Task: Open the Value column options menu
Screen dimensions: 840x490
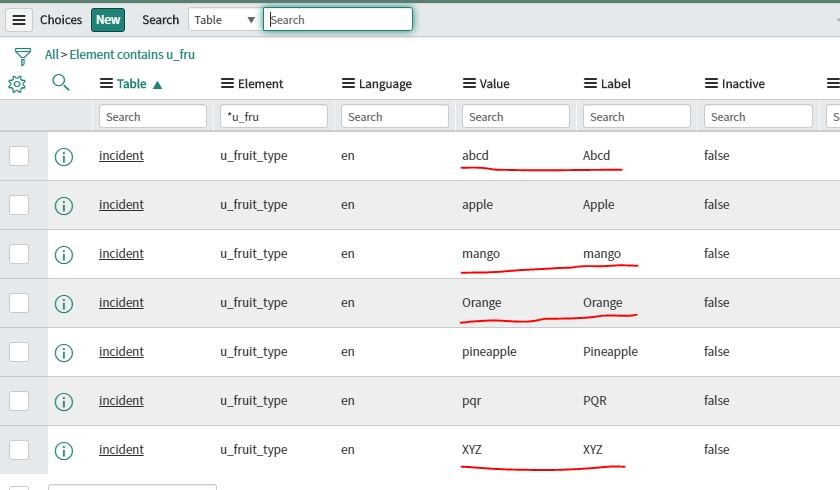Action: pyautogui.click(x=469, y=84)
